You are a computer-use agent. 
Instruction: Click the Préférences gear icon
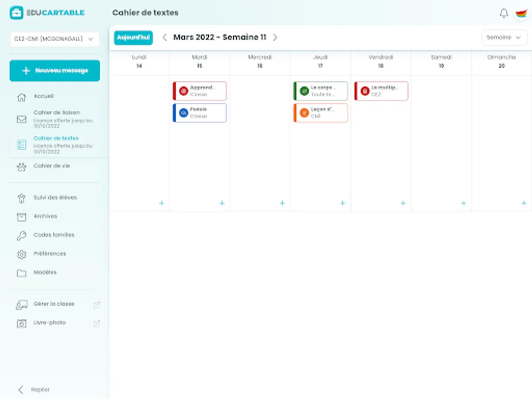[21, 254]
